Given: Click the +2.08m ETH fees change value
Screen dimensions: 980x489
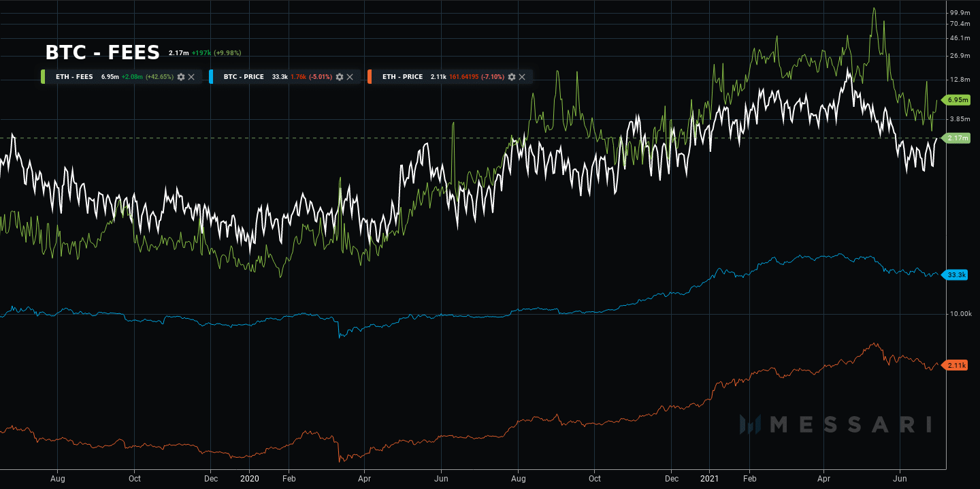Looking at the screenshot, I should pos(132,77).
